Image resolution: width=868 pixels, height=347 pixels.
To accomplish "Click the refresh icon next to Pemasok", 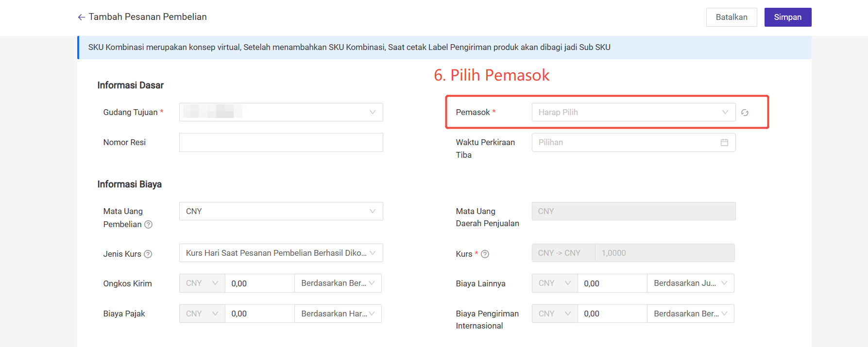I will [x=745, y=113].
